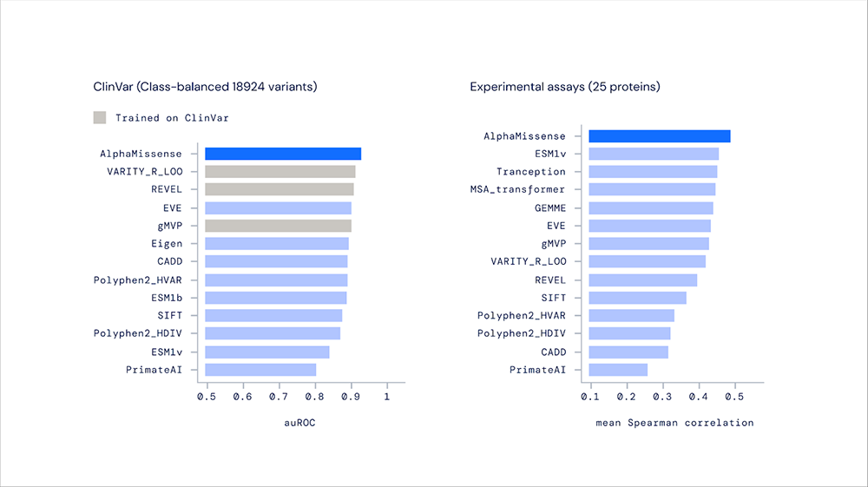Select the gray REVEL bar in the ClinVar chart
868x487 pixels.
click(279, 189)
